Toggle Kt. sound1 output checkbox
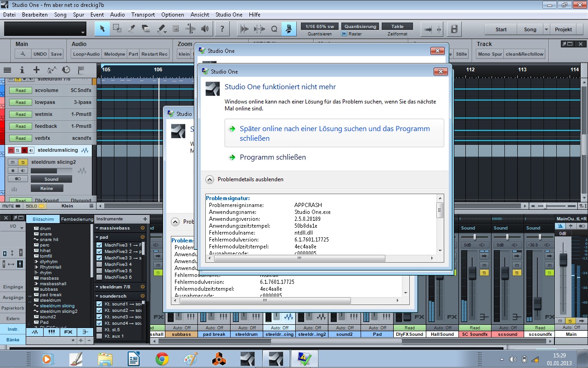Viewport: 588px width, 368px height. point(99,304)
